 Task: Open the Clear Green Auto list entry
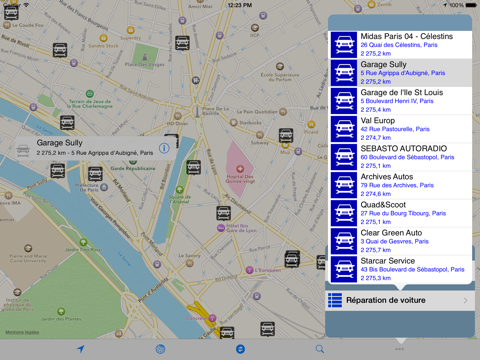[401, 241]
